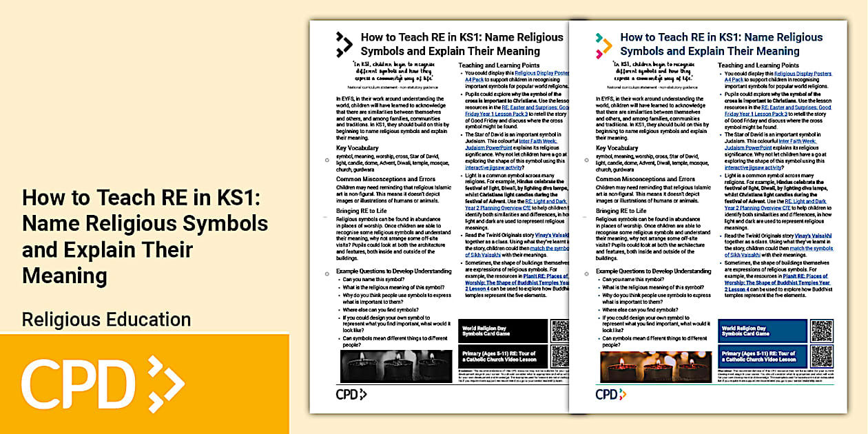The height and width of the screenshot is (434, 868).
Task: Click the colorful CPD logo on right page footer
Action: pos(612,394)
